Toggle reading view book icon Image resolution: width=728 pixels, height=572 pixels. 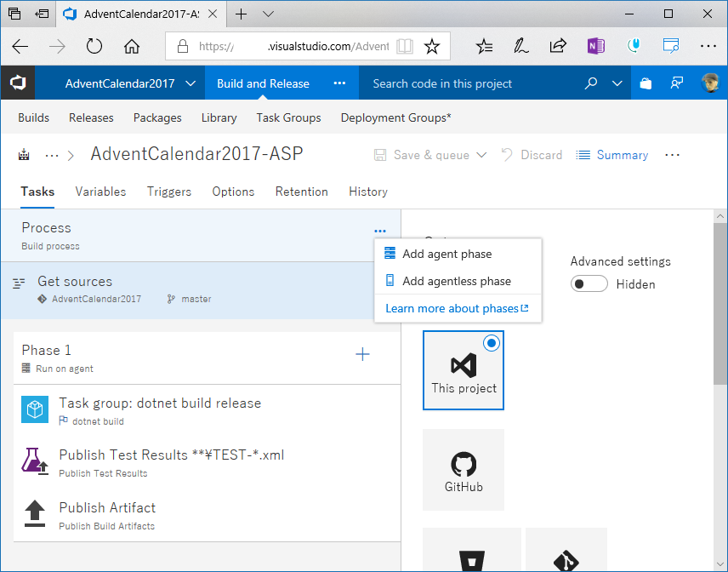click(x=405, y=46)
